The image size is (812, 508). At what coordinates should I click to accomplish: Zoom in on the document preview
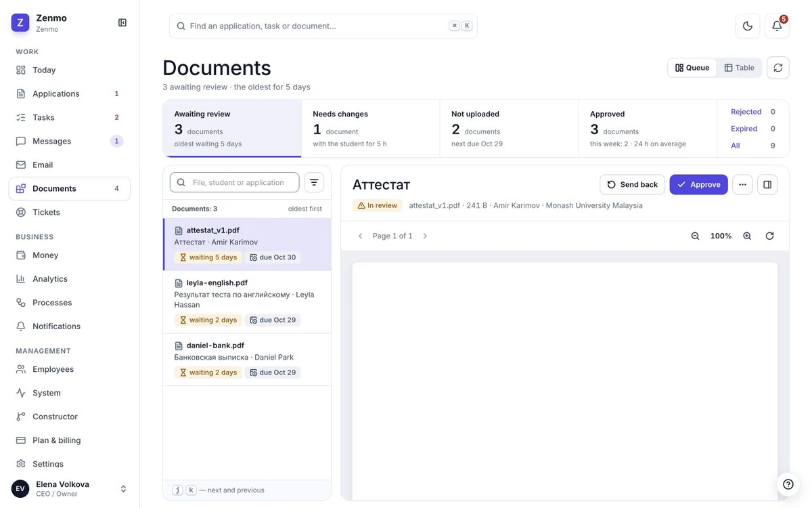[747, 236]
